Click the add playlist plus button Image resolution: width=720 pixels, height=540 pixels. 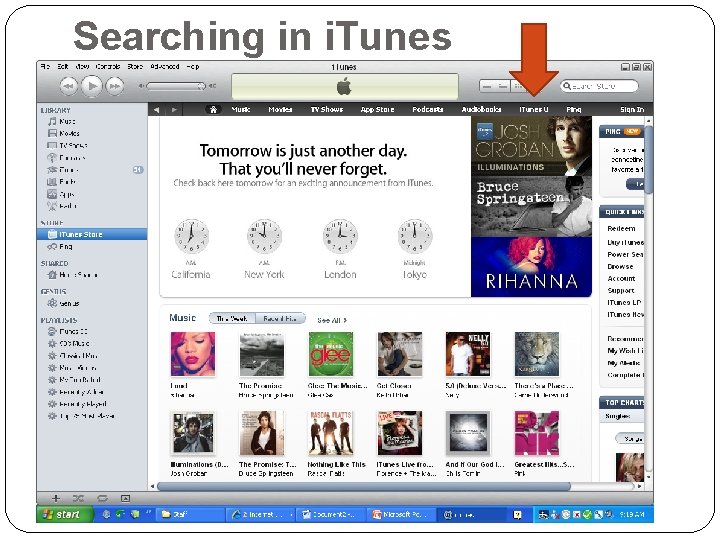tap(56, 498)
